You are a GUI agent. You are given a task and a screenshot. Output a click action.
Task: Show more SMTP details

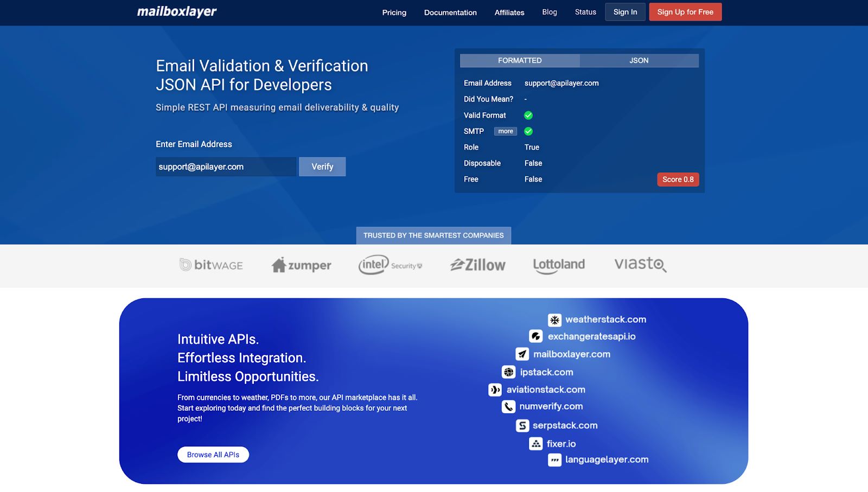506,131
